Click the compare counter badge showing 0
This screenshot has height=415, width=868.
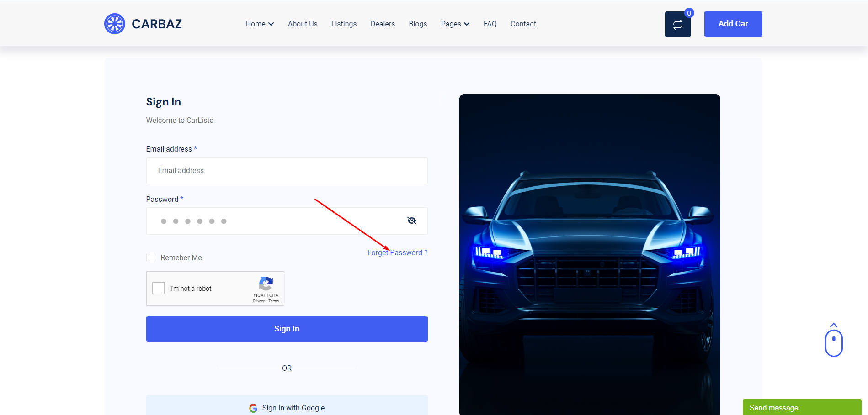(x=689, y=13)
